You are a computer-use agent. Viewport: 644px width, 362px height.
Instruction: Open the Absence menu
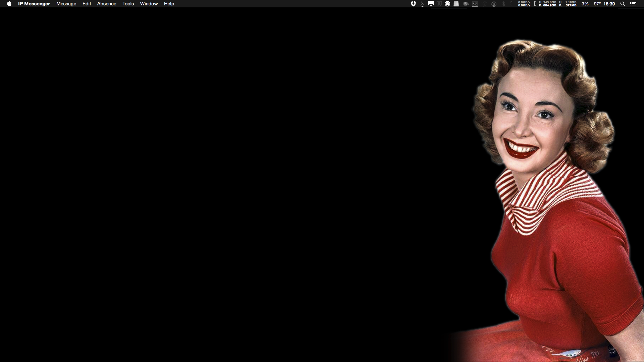[x=107, y=4]
